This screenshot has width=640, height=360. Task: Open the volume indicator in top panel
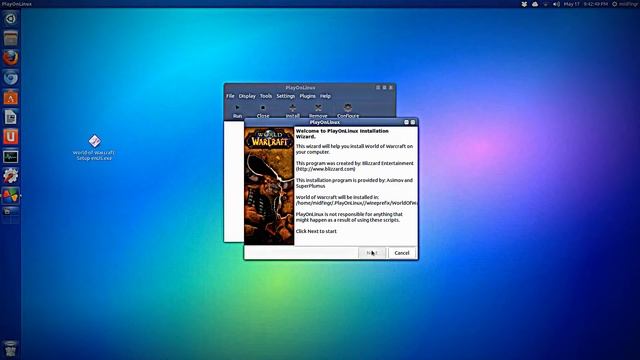click(x=556, y=4)
